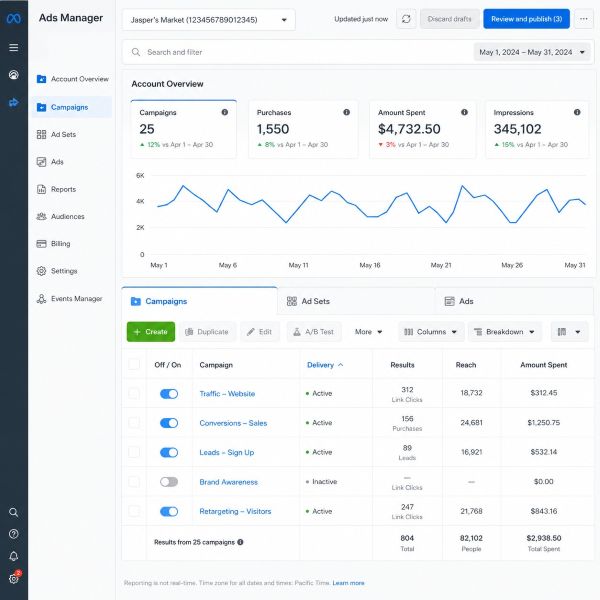
Task: Turn off Conversions – Sales campaign toggle
Action: 169,423
